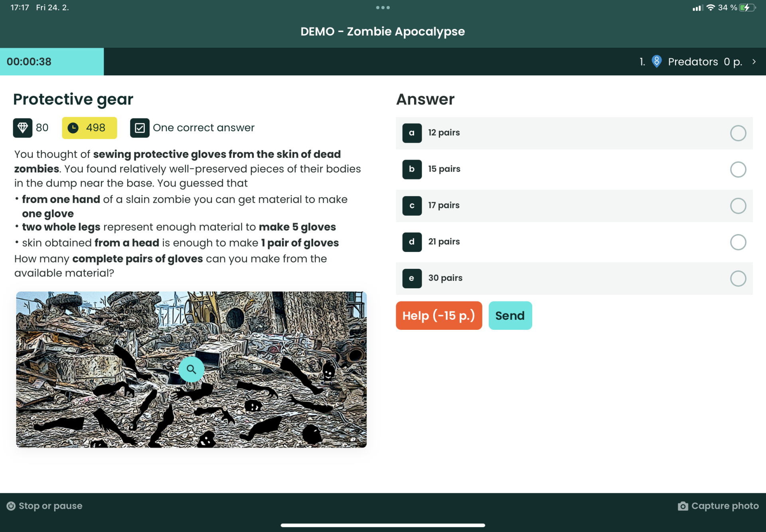
Task: Tap the battery charging icon in status bar
Action: click(x=747, y=8)
